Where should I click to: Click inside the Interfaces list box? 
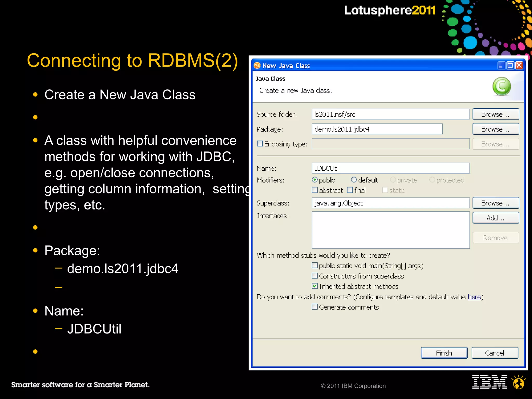click(x=391, y=230)
